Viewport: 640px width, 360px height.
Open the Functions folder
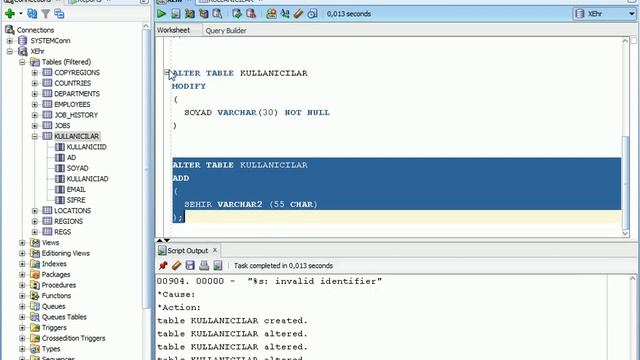click(x=56, y=296)
